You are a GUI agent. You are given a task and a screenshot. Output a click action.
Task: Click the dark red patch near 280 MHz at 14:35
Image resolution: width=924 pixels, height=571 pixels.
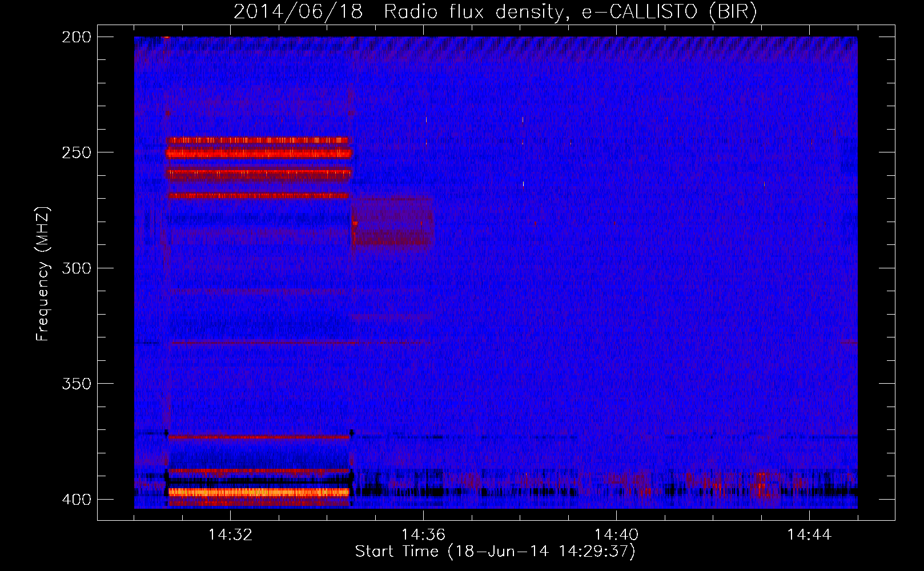[x=392, y=223]
